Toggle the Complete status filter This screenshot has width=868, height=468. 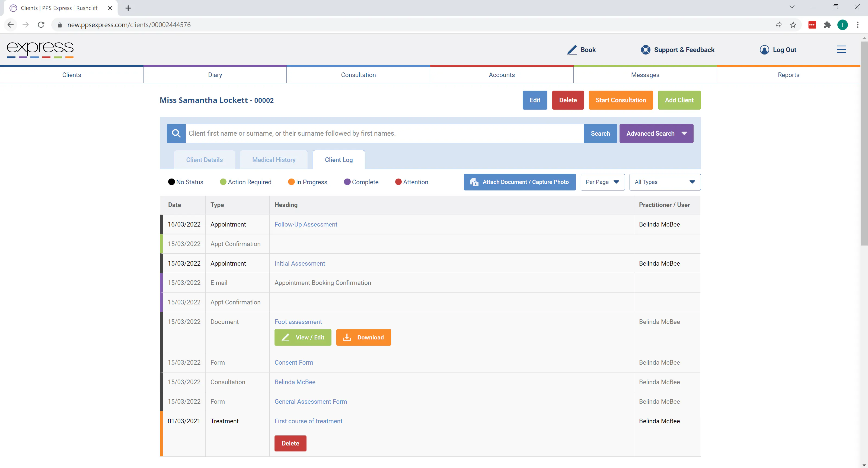[361, 182]
